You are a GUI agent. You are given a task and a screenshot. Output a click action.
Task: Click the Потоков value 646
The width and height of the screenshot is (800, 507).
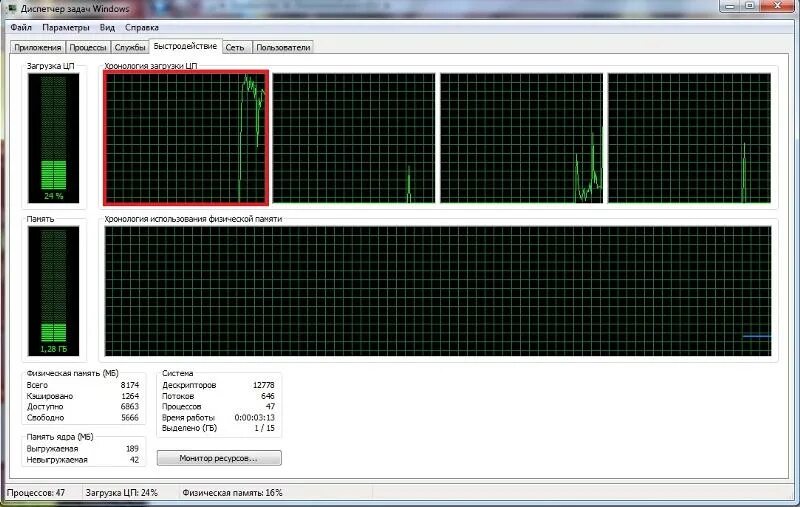[x=268, y=396]
